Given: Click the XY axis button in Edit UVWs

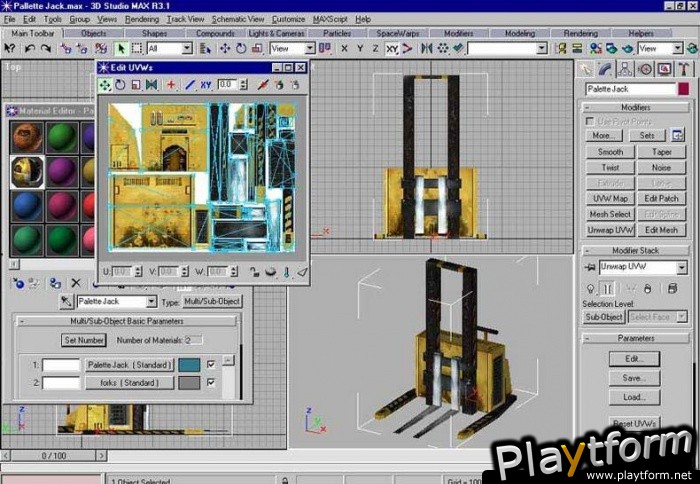Looking at the screenshot, I should pyautogui.click(x=206, y=85).
